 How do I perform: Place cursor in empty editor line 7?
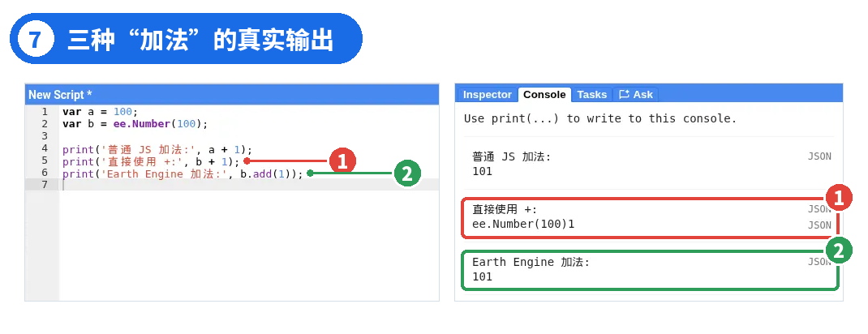[x=249, y=185]
